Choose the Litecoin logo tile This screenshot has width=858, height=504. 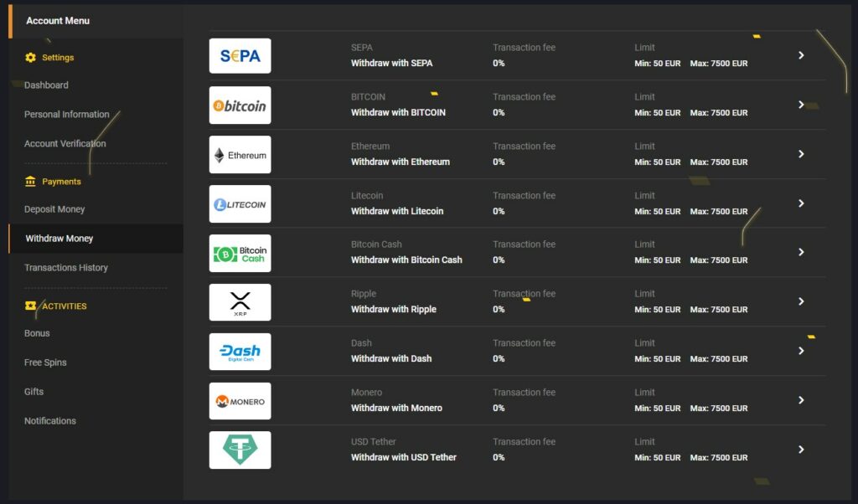pos(240,204)
